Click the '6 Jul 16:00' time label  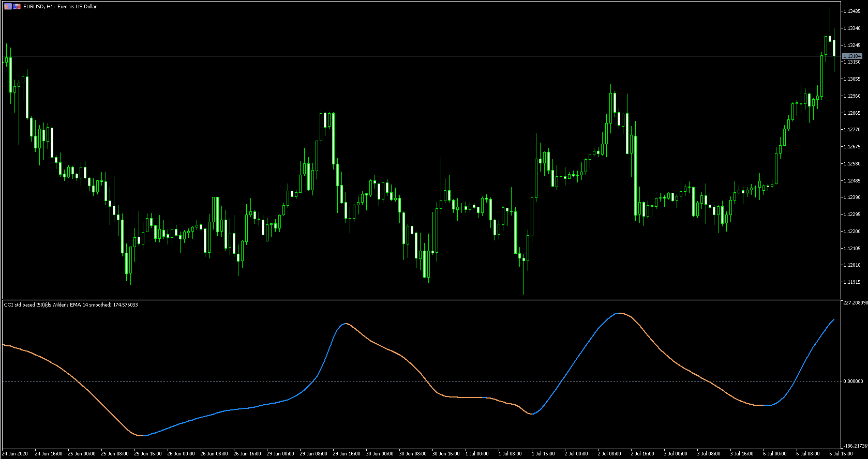coord(841,454)
